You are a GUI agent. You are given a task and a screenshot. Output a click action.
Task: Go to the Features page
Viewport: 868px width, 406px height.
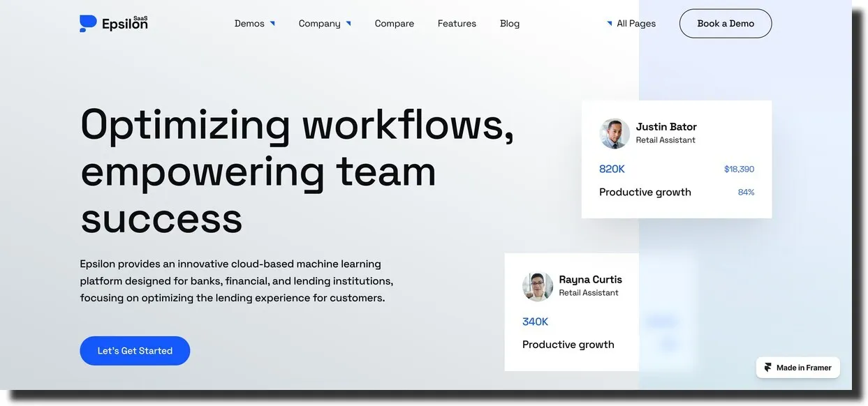(457, 24)
